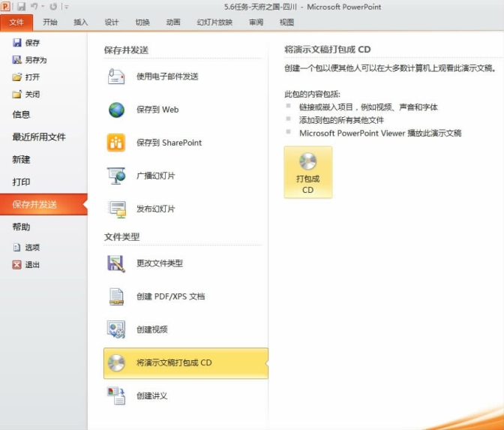Click the 打包成 CD button
Image resolution: width=504 pixels, height=430 pixels.
point(308,173)
